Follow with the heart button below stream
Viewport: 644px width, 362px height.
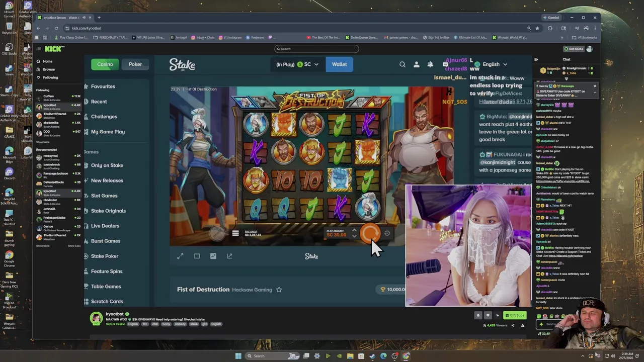click(x=488, y=315)
